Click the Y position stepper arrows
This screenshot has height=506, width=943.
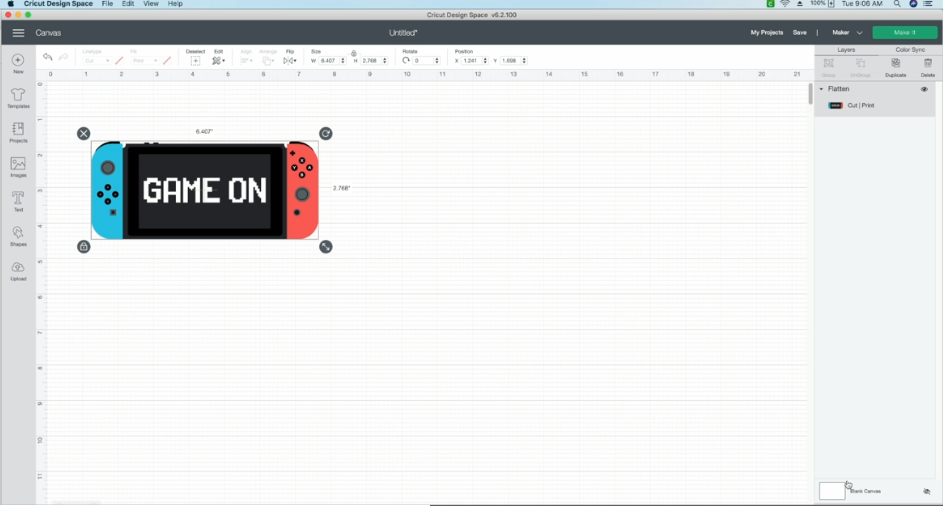524,61
